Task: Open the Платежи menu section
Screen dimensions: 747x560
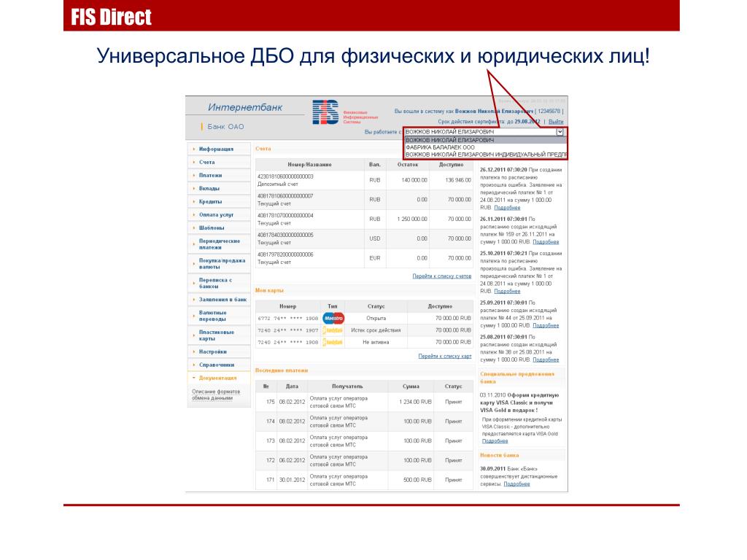Action: (x=219, y=175)
